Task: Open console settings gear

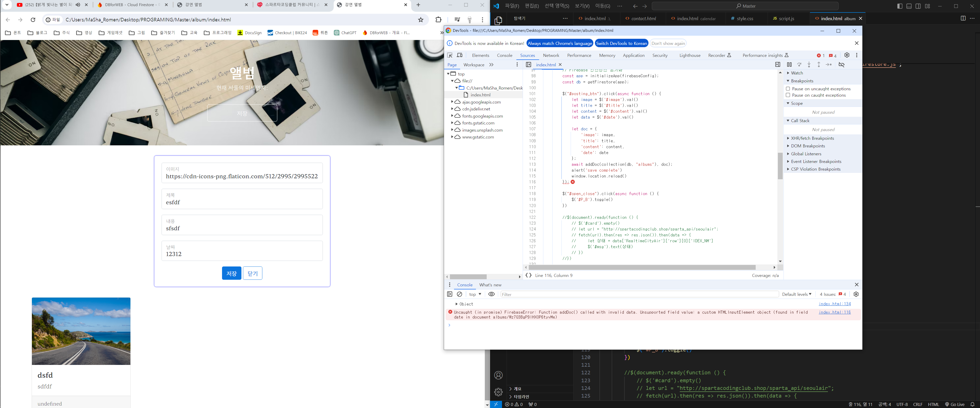Action: 856,294
